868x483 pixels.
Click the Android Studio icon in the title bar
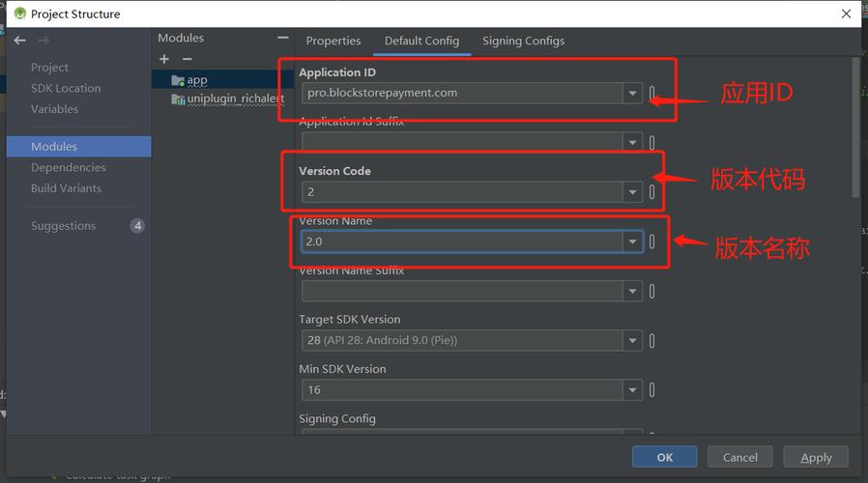coord(20,14)
